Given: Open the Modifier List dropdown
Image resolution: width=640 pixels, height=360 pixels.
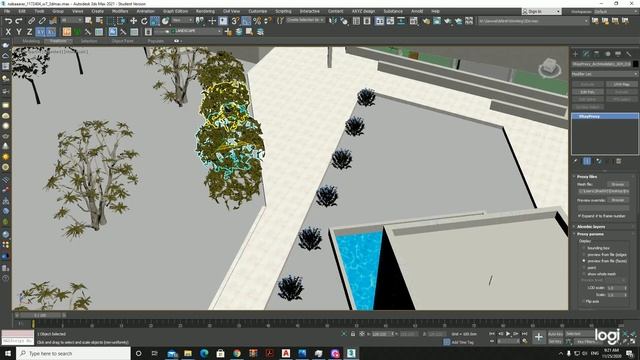Looking at the screenshot, I should coord(604,74).
